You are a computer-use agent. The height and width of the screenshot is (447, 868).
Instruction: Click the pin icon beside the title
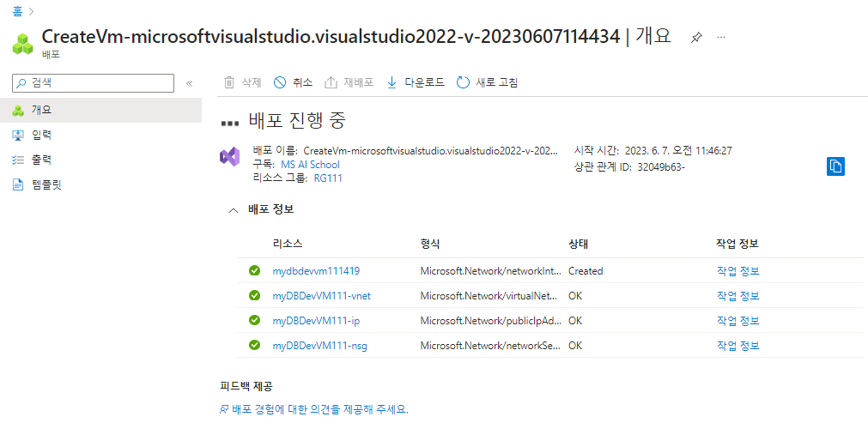[696, 38]
